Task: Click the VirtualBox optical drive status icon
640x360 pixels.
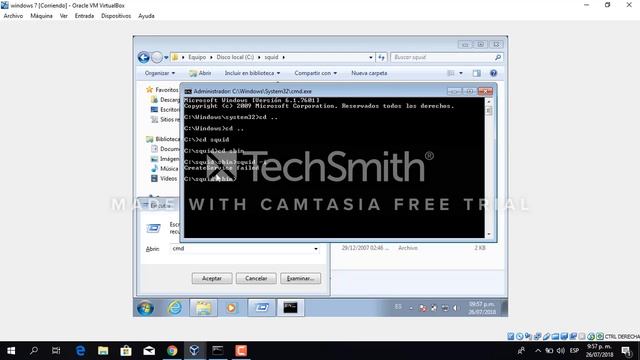Action: [x=520, y=336]
